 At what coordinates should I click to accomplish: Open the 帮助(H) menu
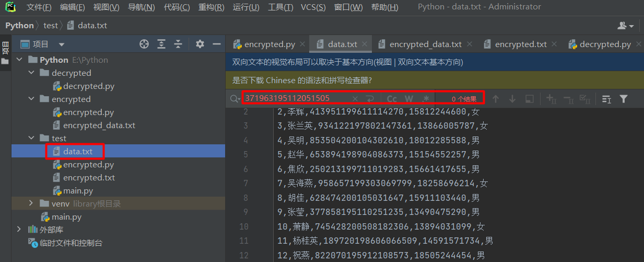click(384, 7)
